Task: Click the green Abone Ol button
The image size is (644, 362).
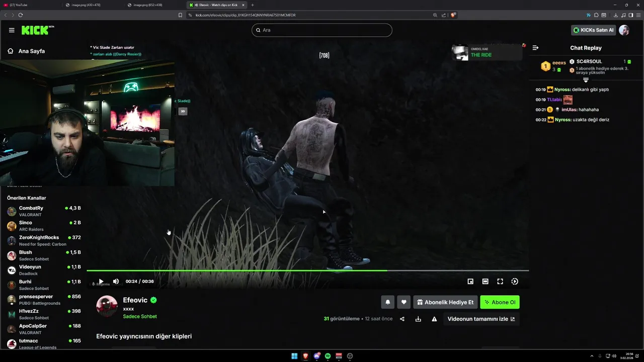Action: pos(500,302)
